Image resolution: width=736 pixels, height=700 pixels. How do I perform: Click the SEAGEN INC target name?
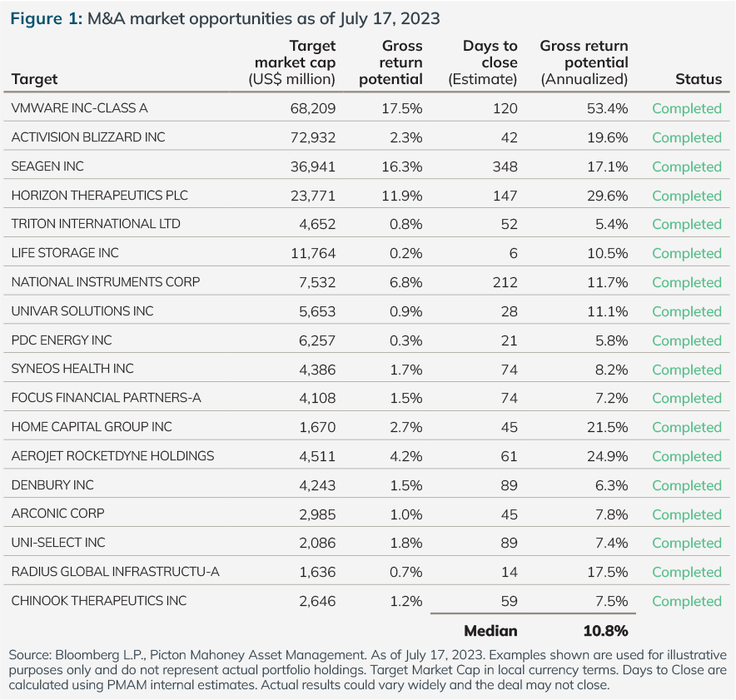tap(47, 166)
